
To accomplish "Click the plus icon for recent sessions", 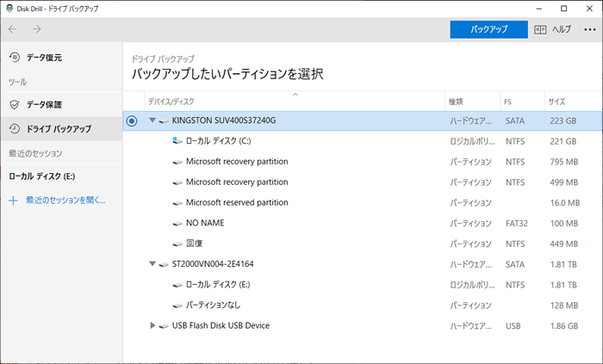I will [13, 201].
